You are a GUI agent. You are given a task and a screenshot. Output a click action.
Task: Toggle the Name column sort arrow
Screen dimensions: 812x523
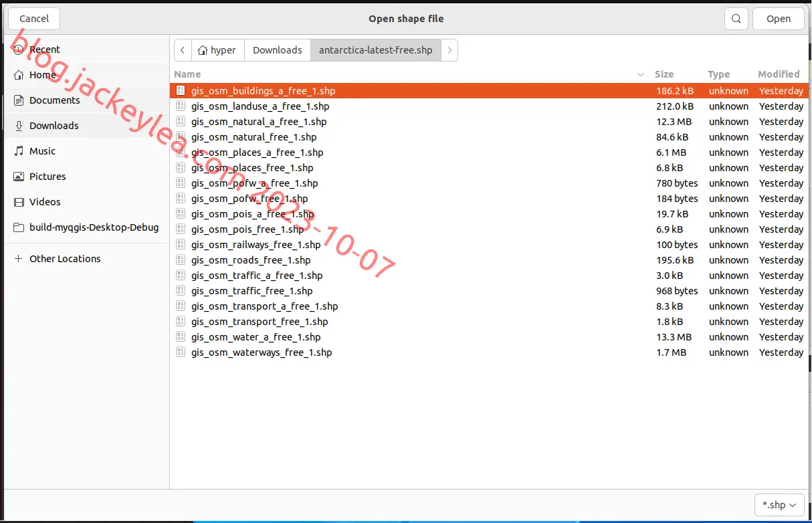pyautogui.click(x=641, y=74)
